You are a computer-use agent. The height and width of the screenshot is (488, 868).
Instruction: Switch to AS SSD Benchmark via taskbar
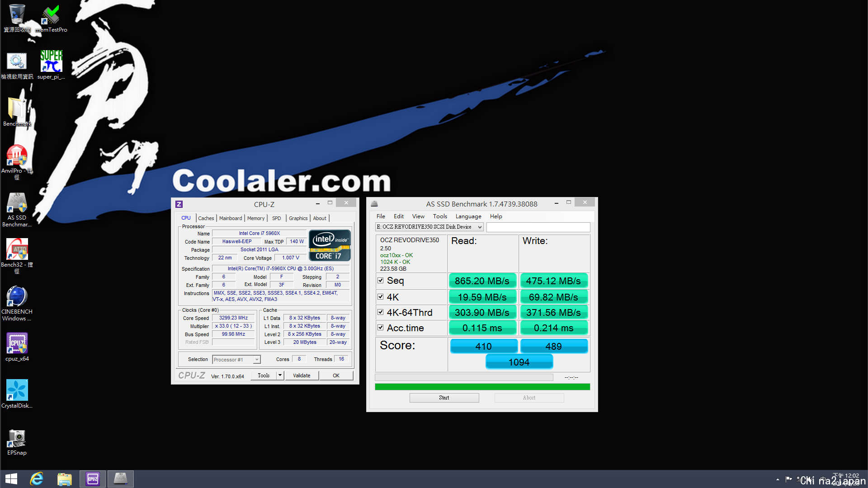coord(120,479)
